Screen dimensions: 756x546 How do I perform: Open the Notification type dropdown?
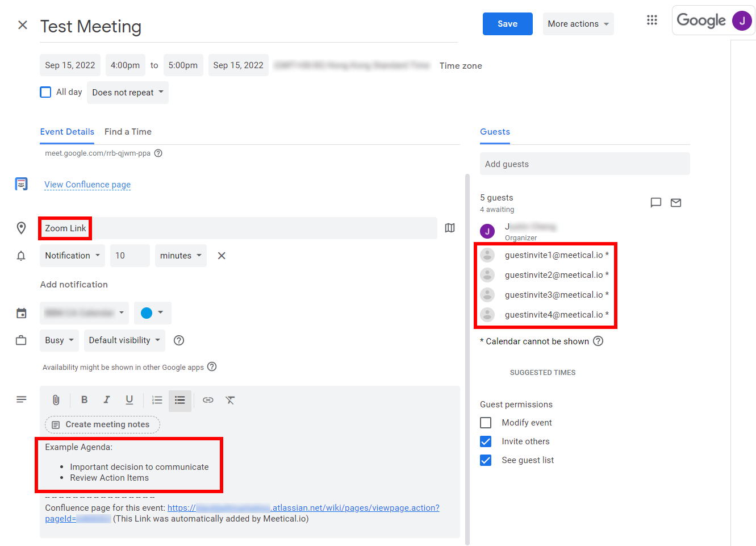(x=73, y=256)
